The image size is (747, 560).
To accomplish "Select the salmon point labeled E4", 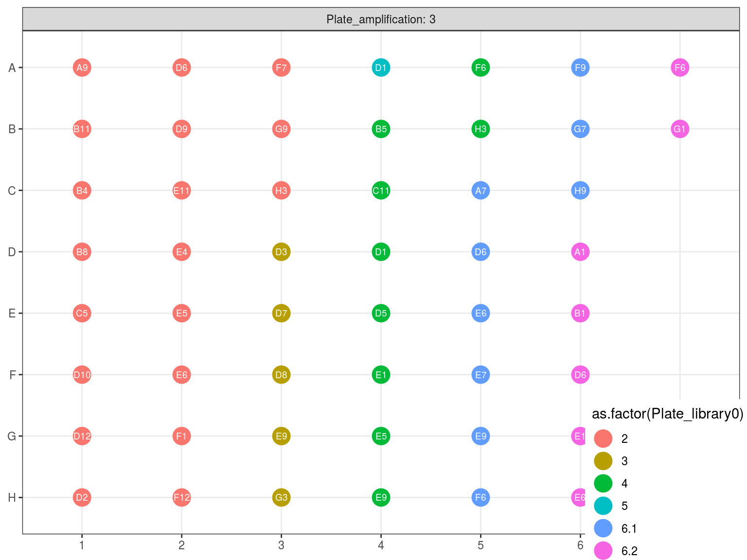I will tap(181, 252).
